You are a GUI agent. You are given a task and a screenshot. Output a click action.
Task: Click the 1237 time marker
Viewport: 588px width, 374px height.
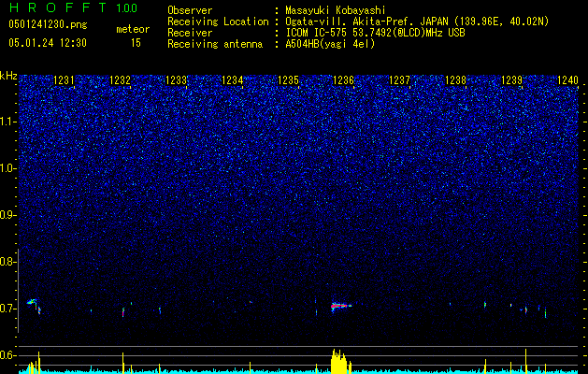tap(400, 80)
